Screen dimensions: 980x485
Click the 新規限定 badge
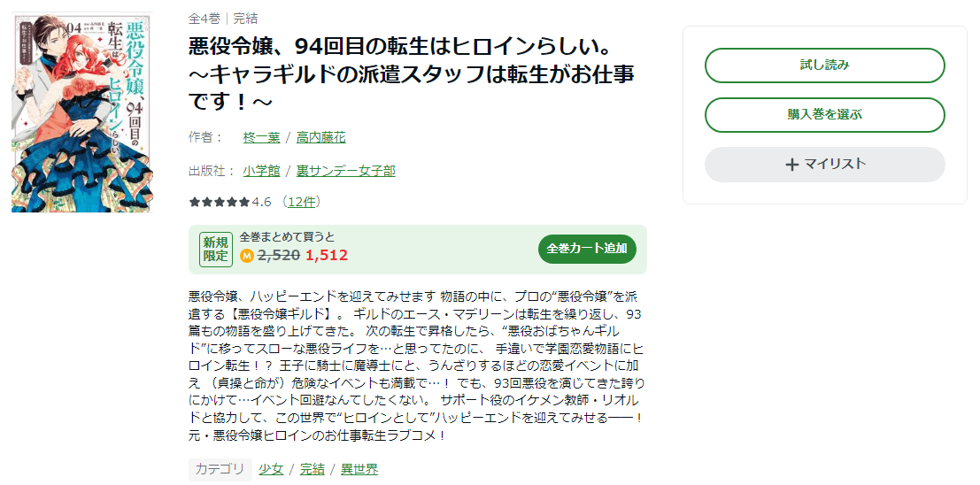coord(216,249)
